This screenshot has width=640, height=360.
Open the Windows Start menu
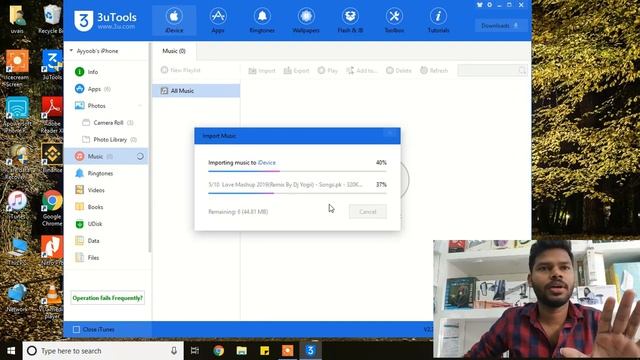click(x=11, y=351)
